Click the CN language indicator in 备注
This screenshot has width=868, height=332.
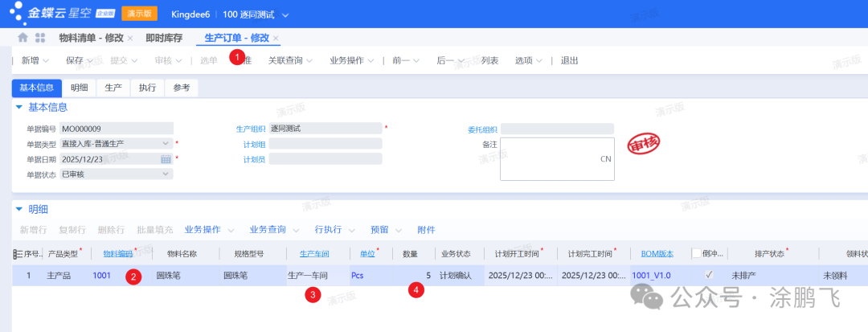coord(605,159)
